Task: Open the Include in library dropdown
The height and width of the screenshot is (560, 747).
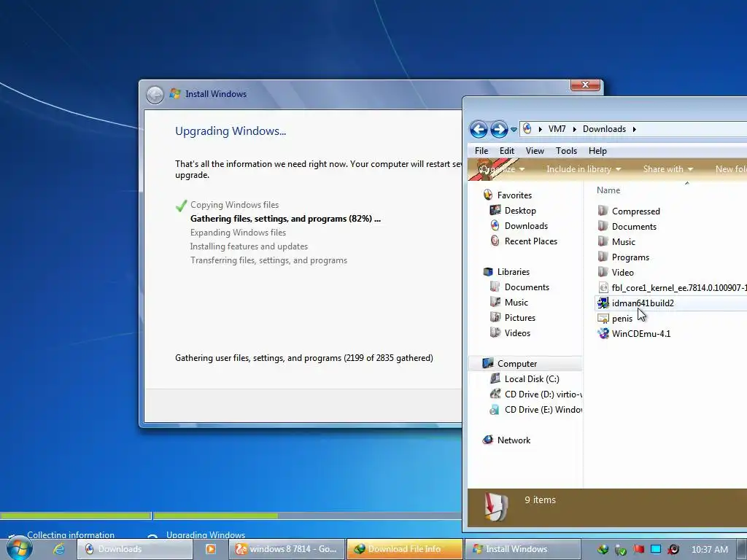Action: point(584,169)
